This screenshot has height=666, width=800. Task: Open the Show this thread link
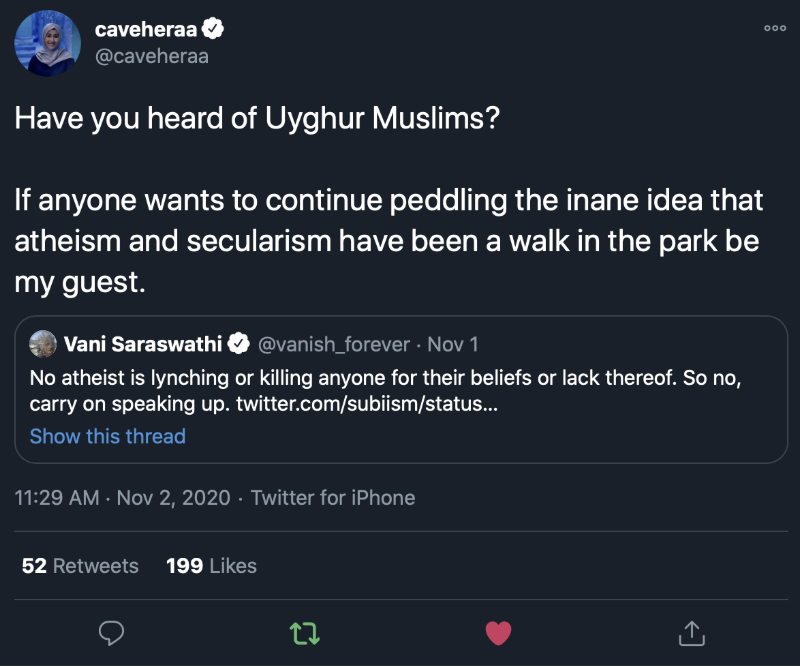107,436
